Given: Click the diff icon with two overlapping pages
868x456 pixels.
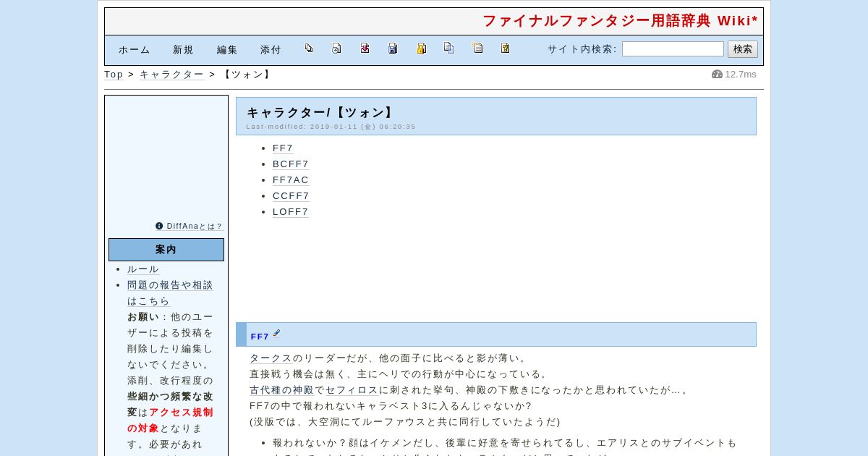Looking at the screenshot, I should click(x=309, y=48).
